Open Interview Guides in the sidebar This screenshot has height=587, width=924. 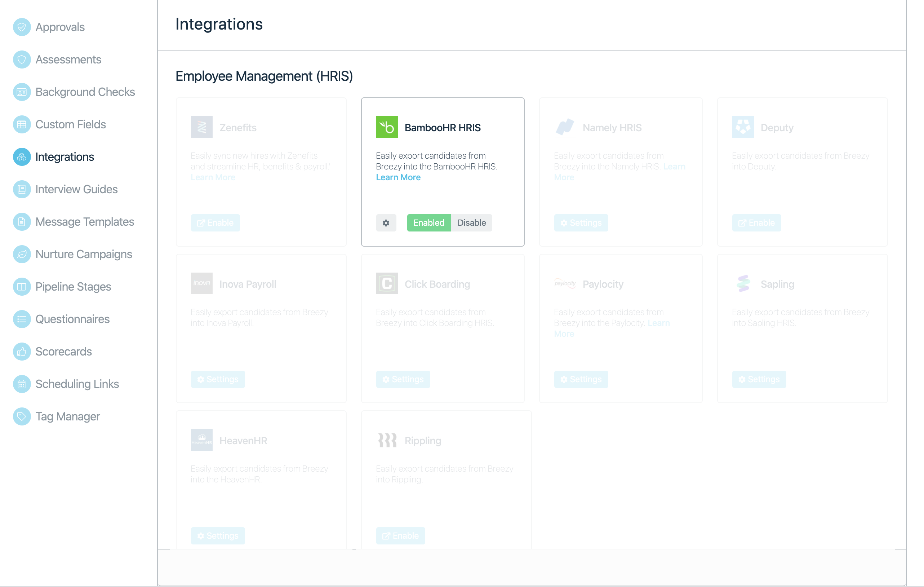(x=76, y=189)
